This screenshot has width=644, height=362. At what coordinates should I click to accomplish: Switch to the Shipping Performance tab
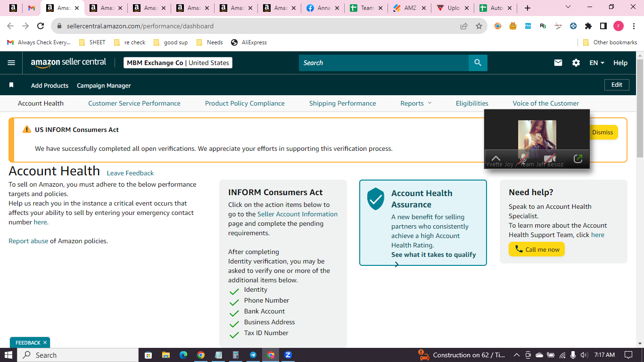tap(343, 103)
